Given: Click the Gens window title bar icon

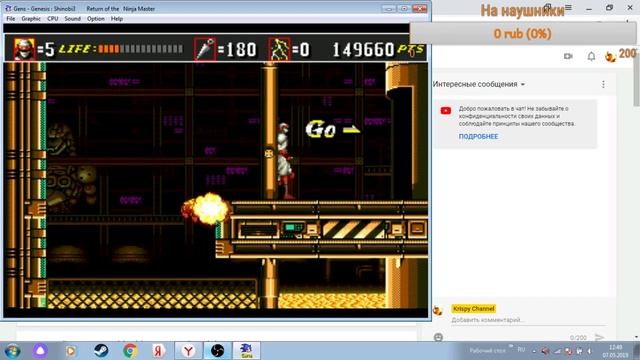Looking at the screenshot, I should [x=8, y=9].
